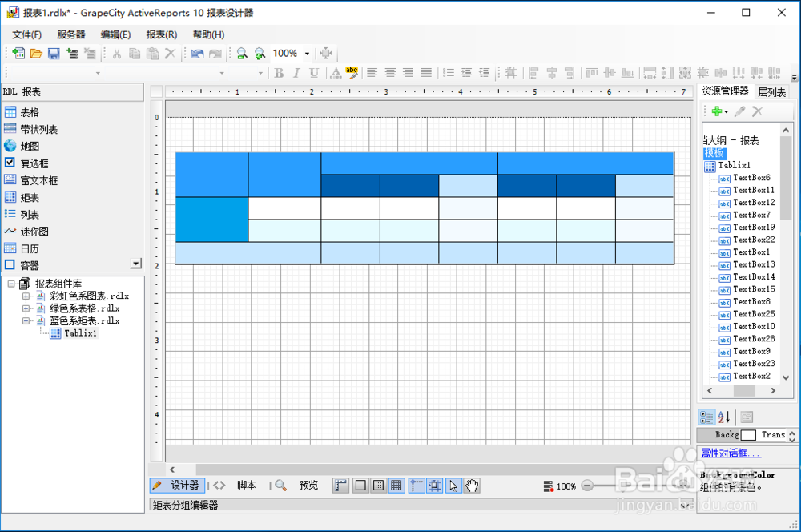Image resolution: width=801 pixels, height=532 pixels.
Task: Open the 报表(R) menu
Action: coord(162,34)
